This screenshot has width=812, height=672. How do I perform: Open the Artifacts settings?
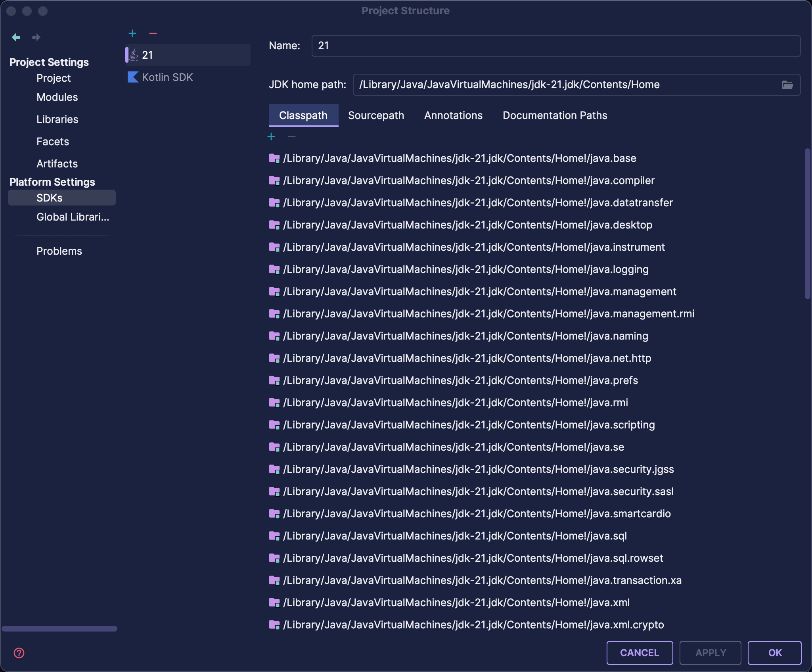click(57, 164)
